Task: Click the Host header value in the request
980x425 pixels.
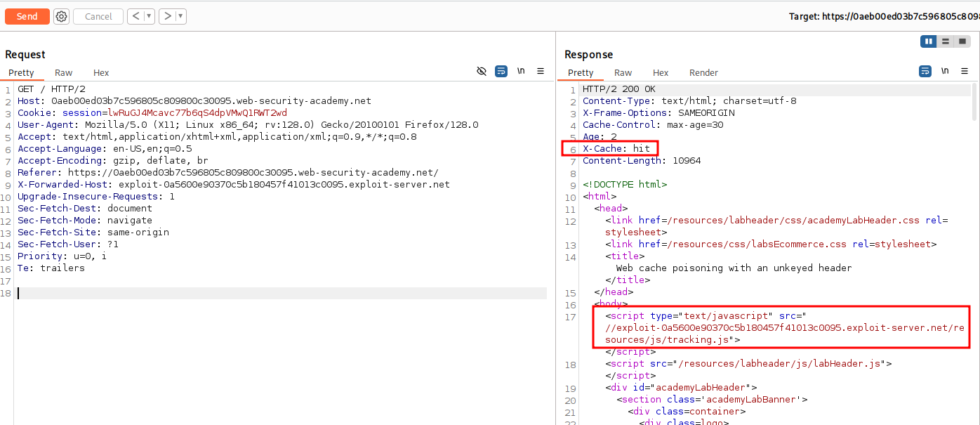Action: tap(211, 101)
